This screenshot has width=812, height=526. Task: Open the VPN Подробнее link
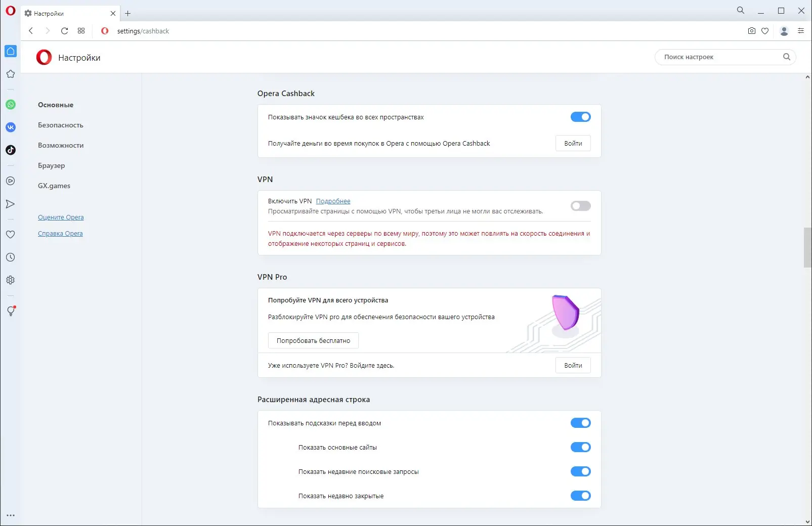(333, 201)
